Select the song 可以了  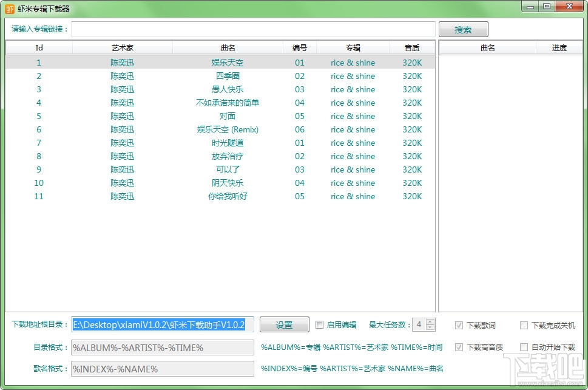(228, 169)
